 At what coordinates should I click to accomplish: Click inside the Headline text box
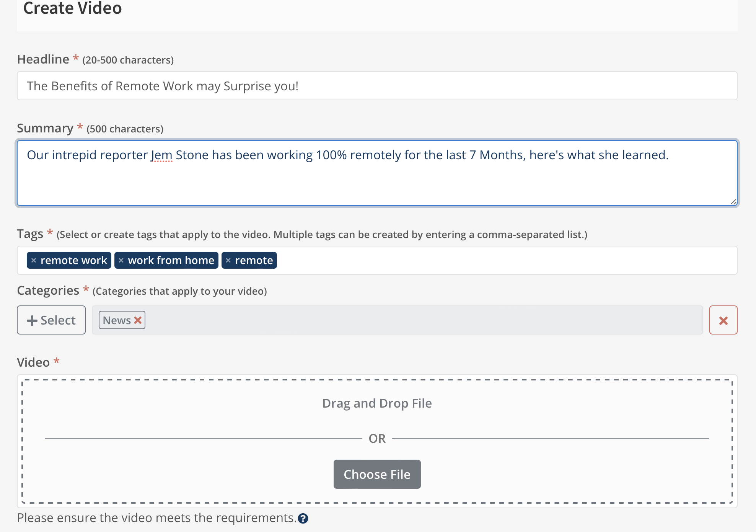pos(377,85)
